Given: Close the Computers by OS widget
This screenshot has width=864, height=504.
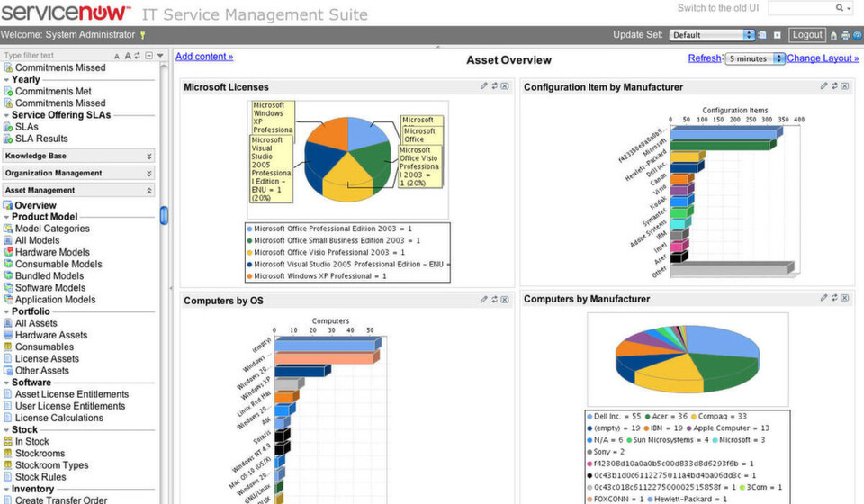Looking at the screenshot, I should (505, 299).
